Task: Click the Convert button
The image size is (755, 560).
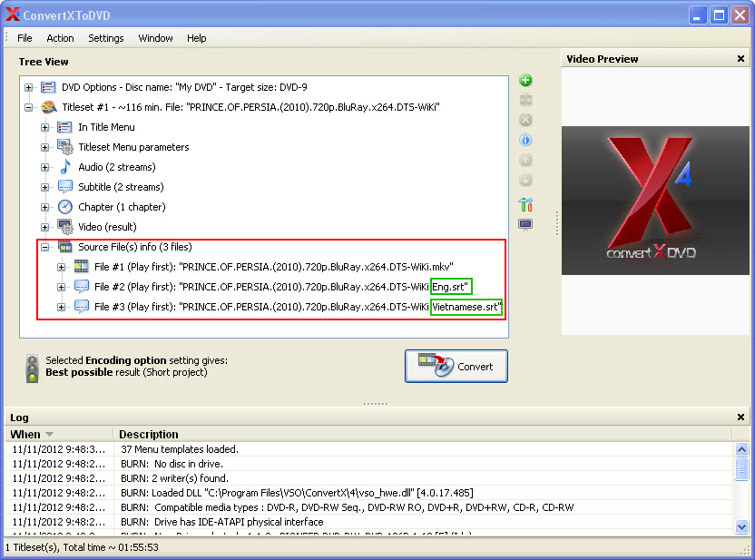Action: point(456,367)
